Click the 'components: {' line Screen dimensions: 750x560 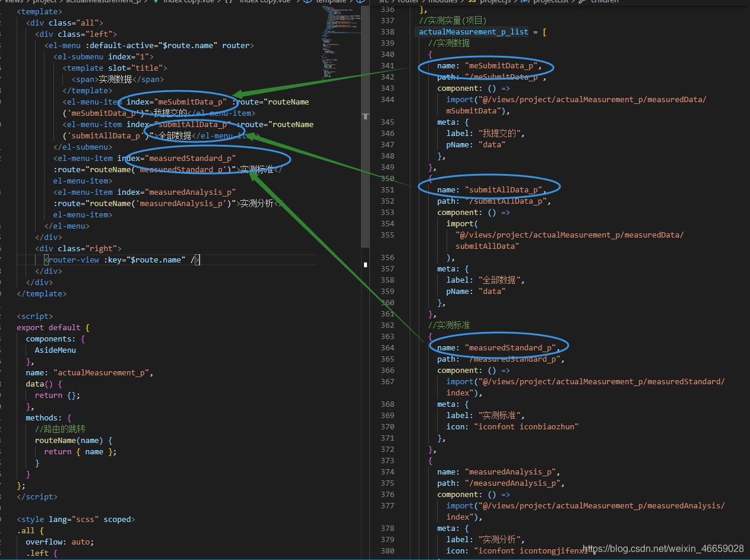[x=55, y=338]
